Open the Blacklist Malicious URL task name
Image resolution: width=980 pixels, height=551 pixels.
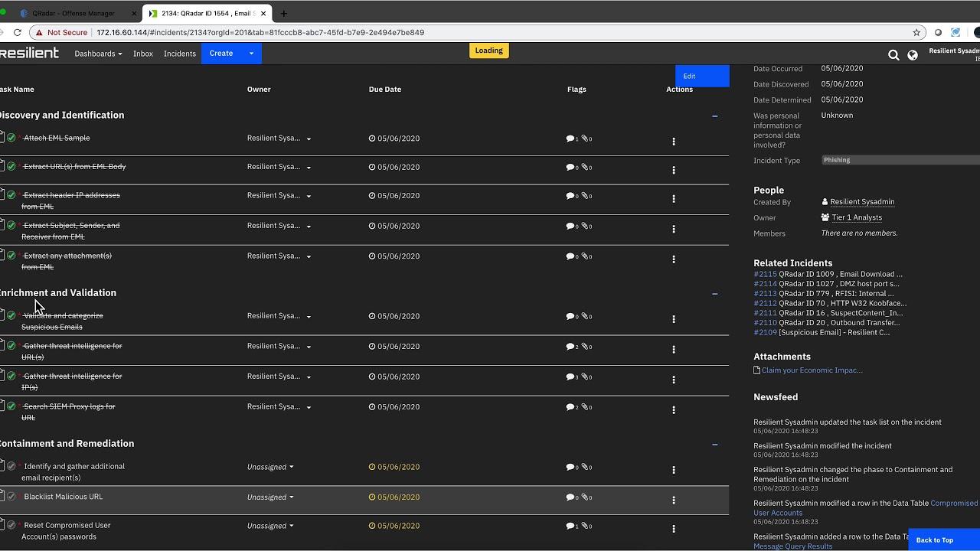63,497
